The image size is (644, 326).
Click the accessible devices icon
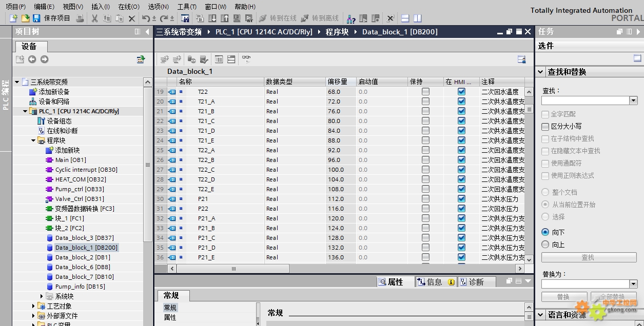(351, 18)
